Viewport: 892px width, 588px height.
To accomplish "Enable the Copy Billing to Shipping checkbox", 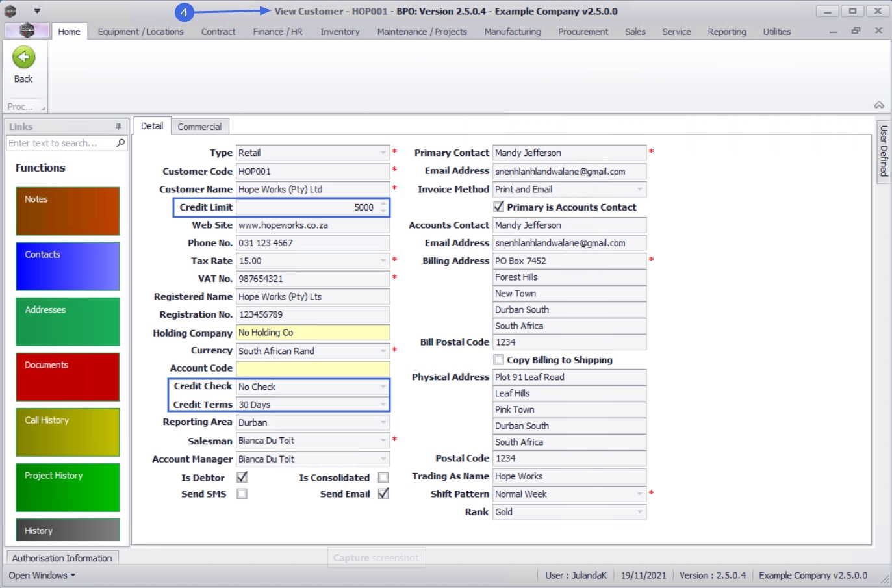I will coord(498,360).
